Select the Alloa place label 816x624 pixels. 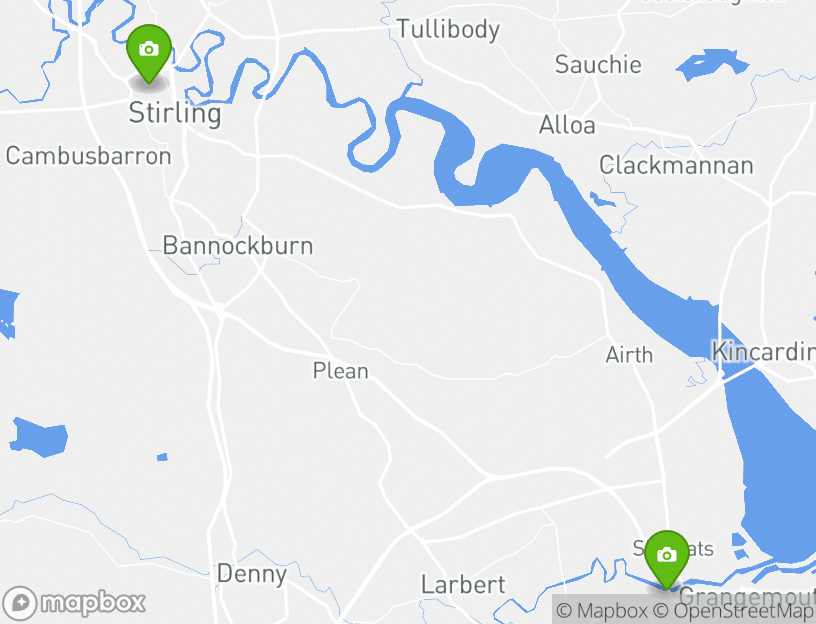567,125
